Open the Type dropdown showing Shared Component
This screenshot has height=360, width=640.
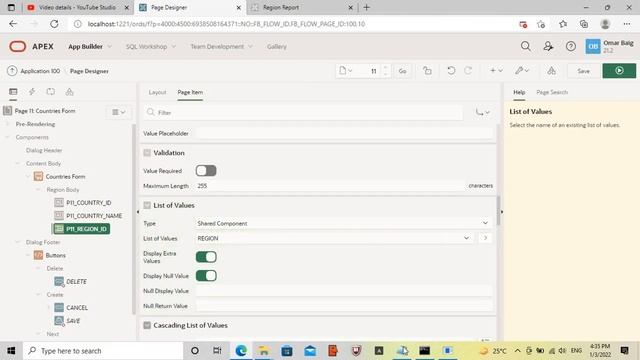343,223
